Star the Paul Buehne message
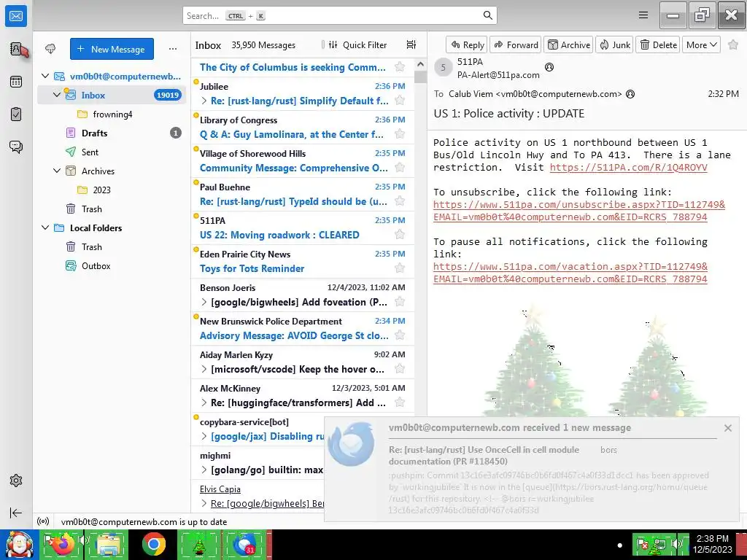 point(400,201)
